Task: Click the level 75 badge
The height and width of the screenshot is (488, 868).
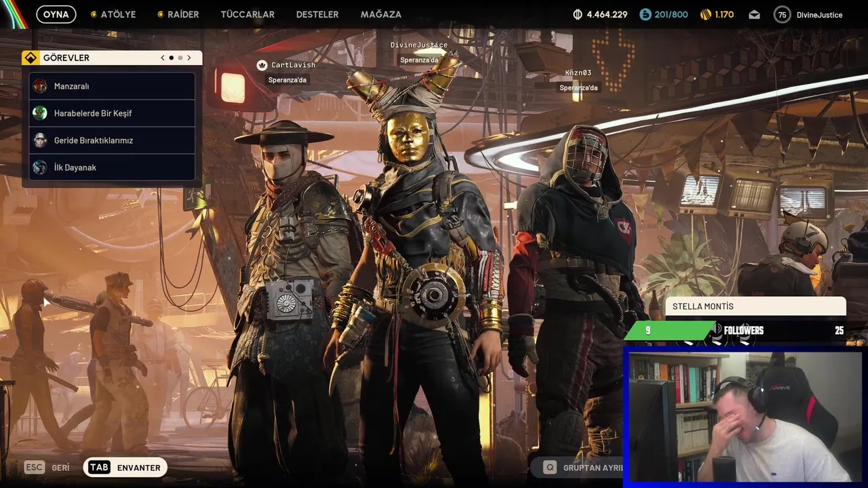Action: (x=783, y=14)
